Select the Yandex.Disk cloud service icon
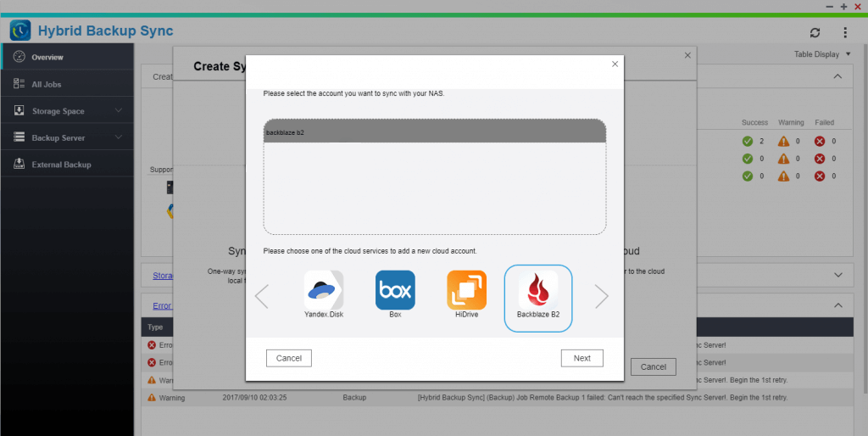Viewport: 868px width, 436px height. pyautogui.click(x=324, y=290)
